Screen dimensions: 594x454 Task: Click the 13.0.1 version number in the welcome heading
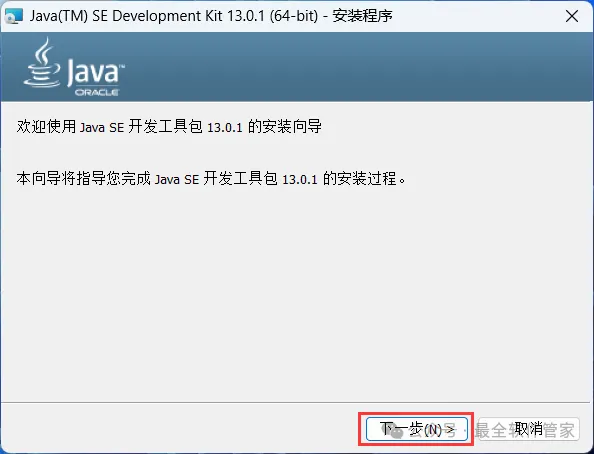pyautogui.click(x=225, y=127)
